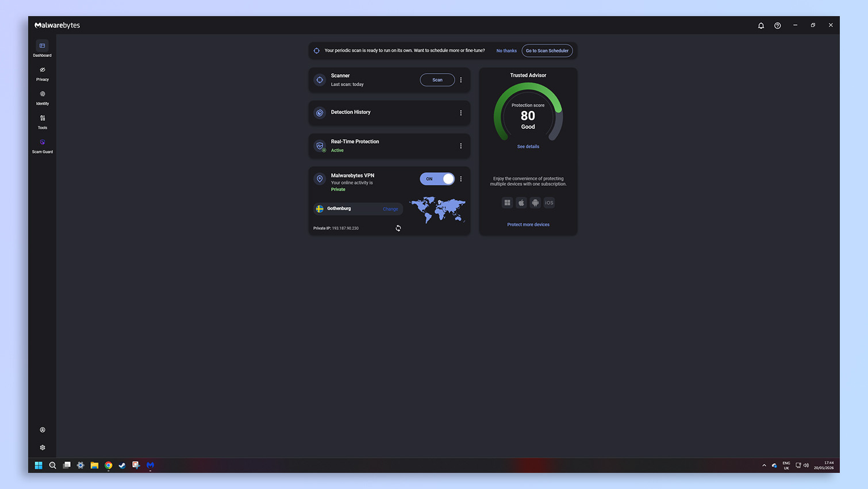Open the taskbar clock showing 17:44
The image size is (868, 489).
point(824,465)
